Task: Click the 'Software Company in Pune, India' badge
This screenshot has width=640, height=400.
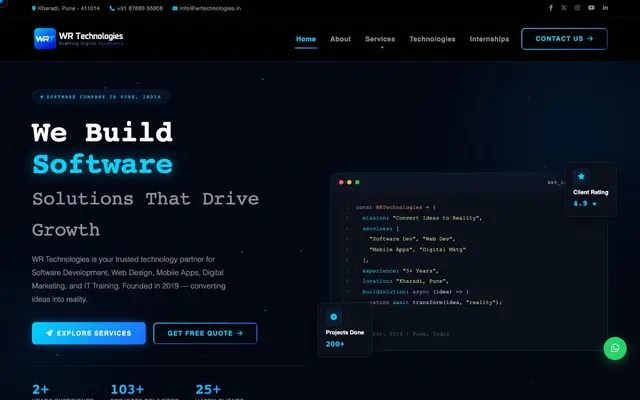Action: coord(100,97)
